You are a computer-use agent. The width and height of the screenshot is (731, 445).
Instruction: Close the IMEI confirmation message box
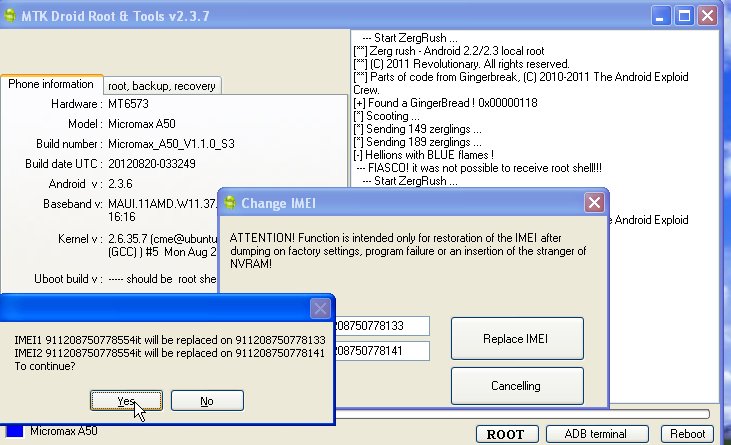320,309
